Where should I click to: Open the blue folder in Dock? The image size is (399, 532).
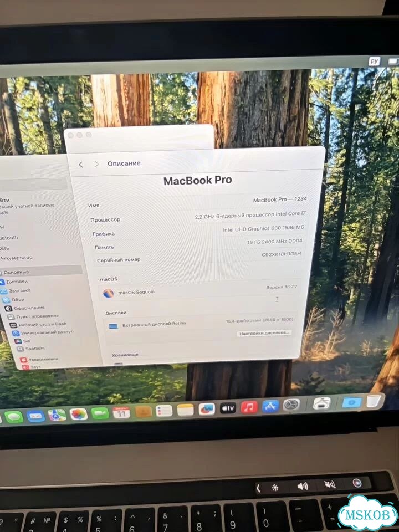click(352, 402)
